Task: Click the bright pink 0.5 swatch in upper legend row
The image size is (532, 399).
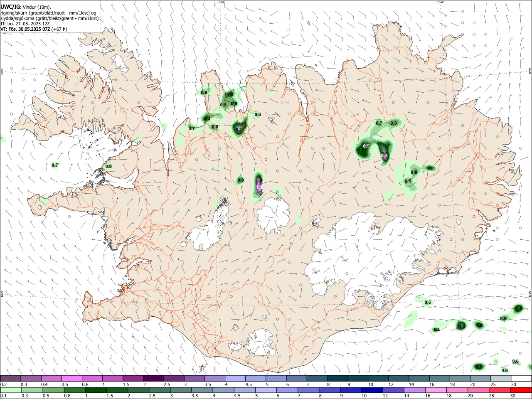Action: [71, 379]
